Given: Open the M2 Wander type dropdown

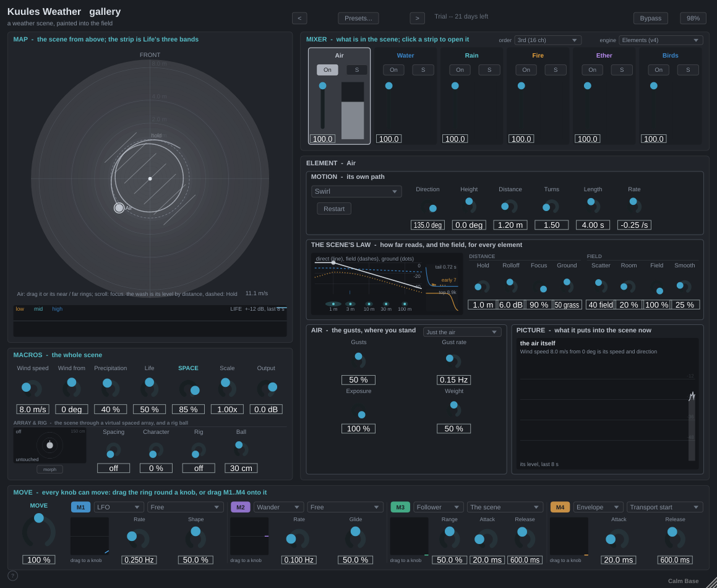Looking at the screenshot, I should [x=278, y=507].
